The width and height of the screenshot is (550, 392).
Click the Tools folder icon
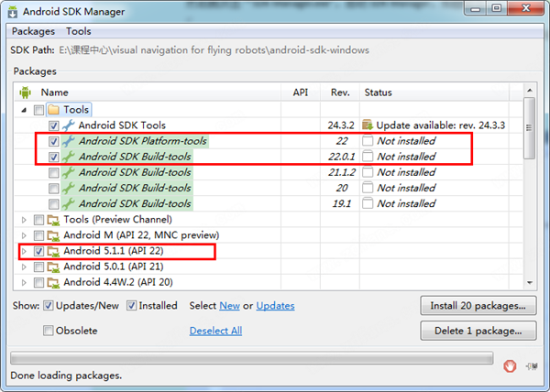click(54, 110)
